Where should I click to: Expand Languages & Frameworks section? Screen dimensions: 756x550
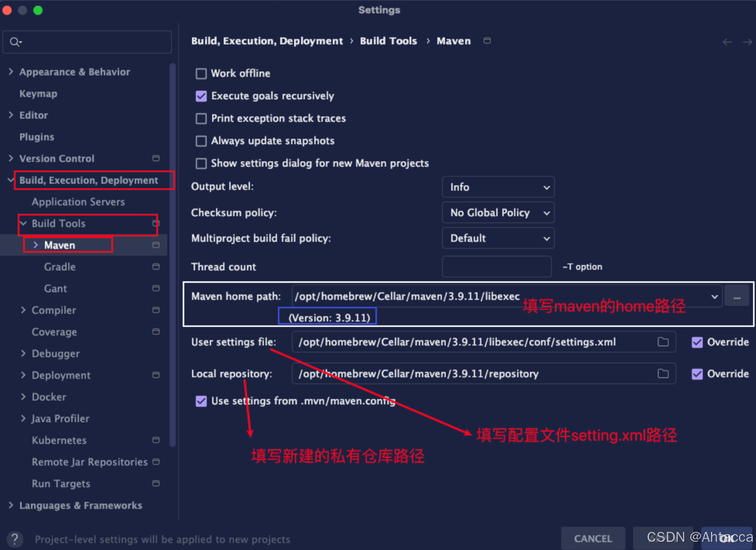pyautogui.click(x=11, y=505)
